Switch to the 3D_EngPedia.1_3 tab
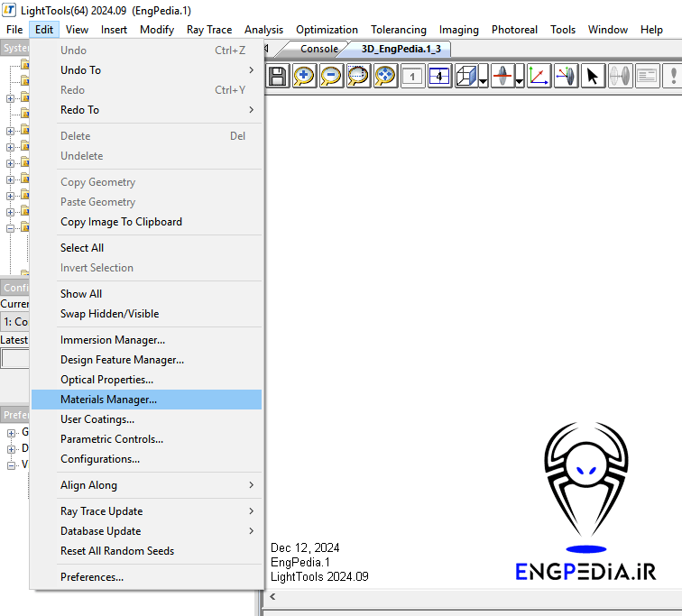Viewport: 682px width, 616px height. [401, 49]
